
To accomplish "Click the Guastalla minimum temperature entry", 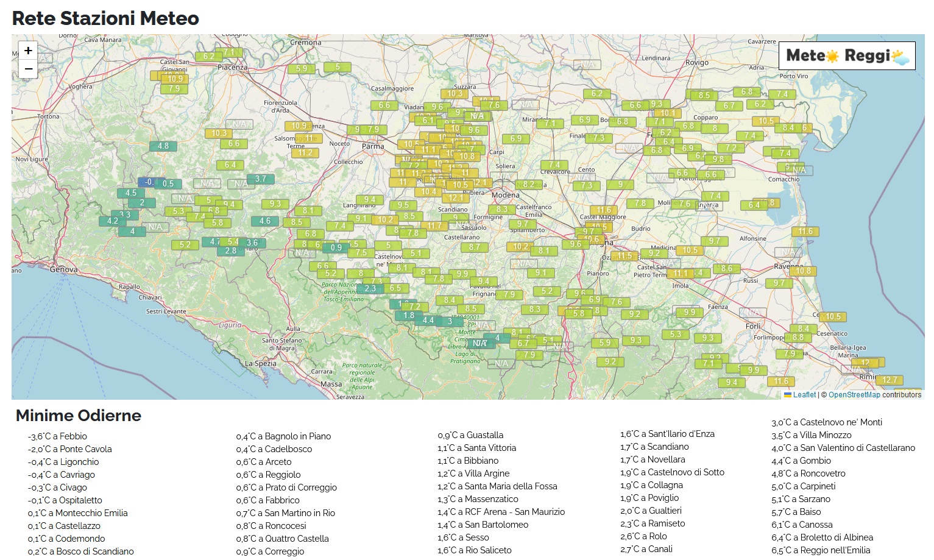I will 470,435.
